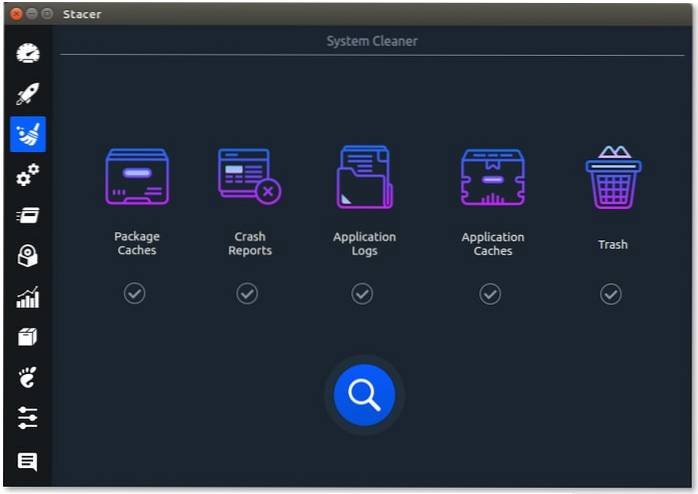Click the Trash basket illustration
698x494 pixels.
tap(613, 178)
